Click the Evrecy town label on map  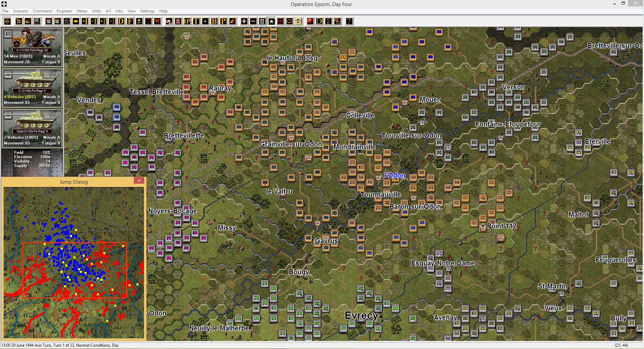(x=362, y=315)
